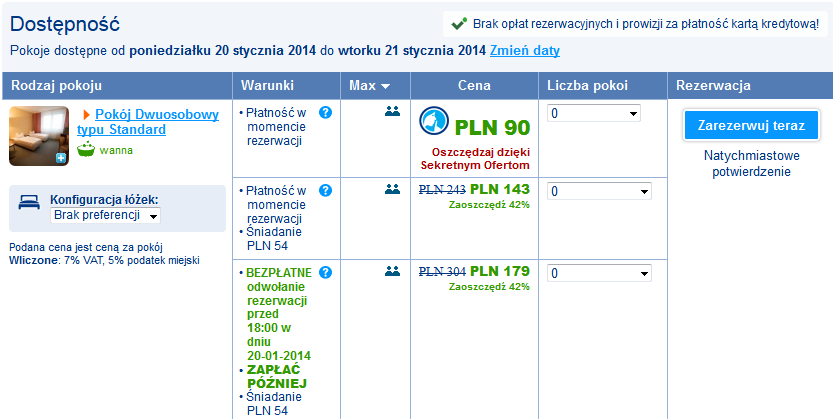Click ZAPŁAĆ PÓŹNIEJ condition text
833x419 pixels.
click(x=277, y=377)
